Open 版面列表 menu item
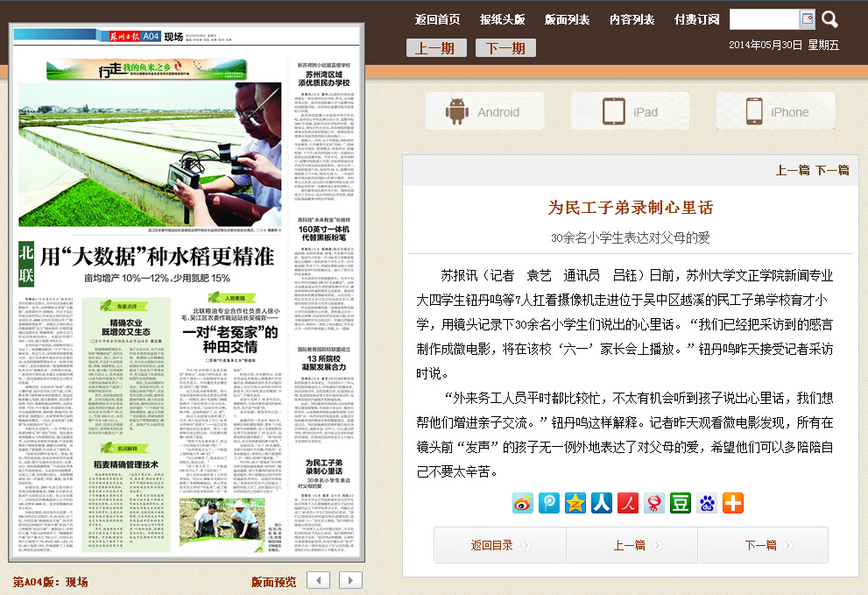The height and width of the screenshot is (595, 868). pyautogui.click(x=568, y=19)
